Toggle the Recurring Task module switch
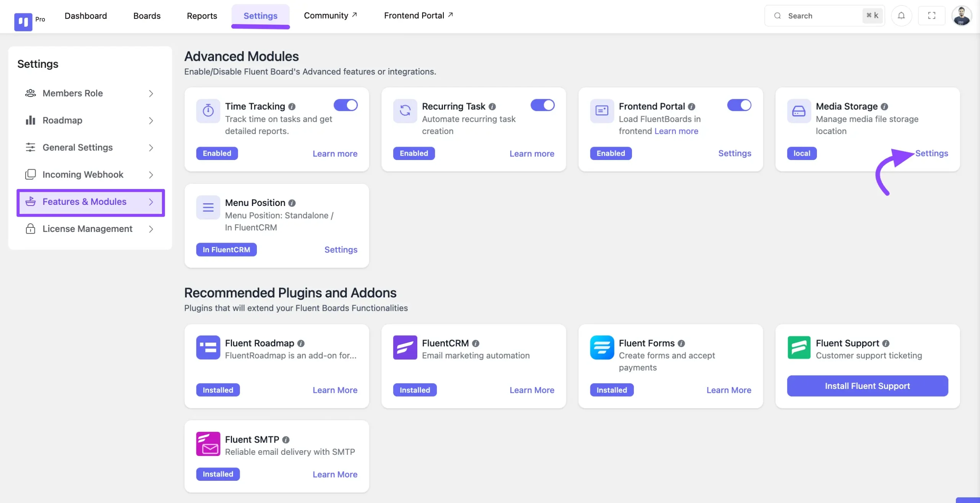 pos(542,105)
